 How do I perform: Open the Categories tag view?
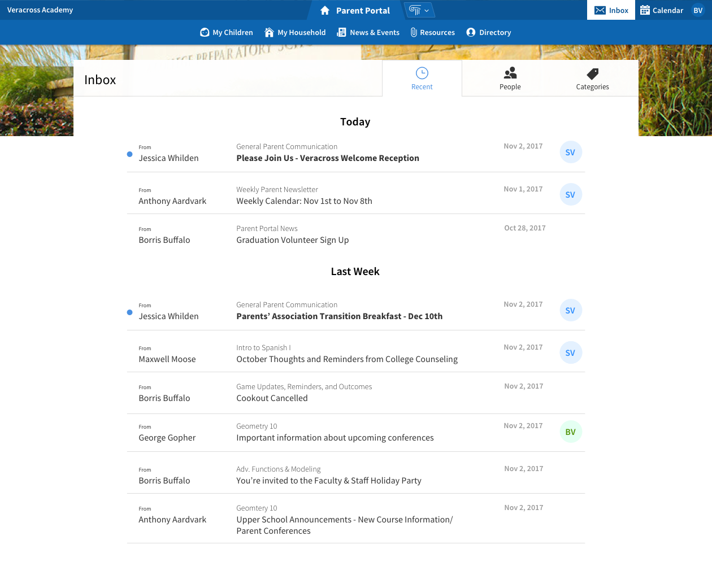592,78
